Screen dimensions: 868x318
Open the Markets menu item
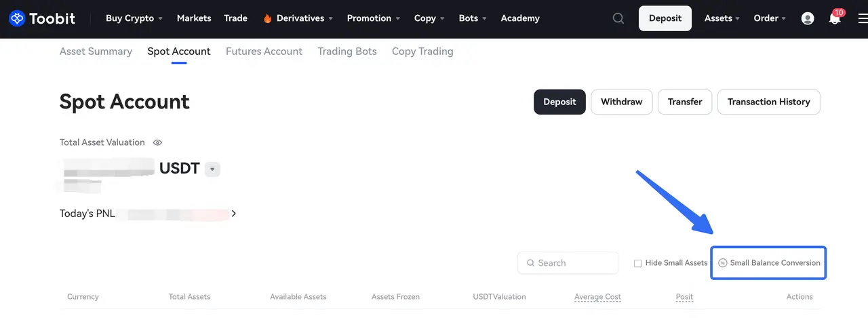194,18
